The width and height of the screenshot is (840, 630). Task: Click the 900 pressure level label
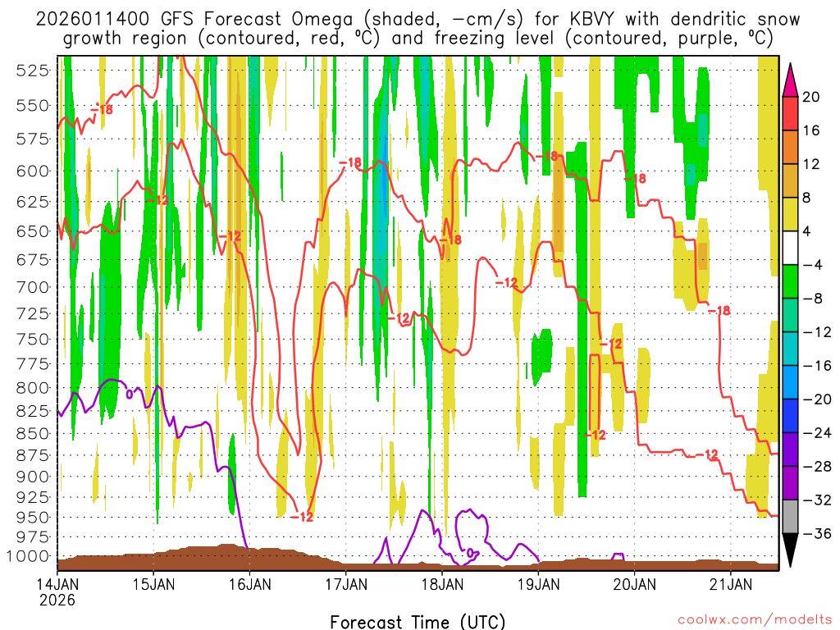pos(33,477)
